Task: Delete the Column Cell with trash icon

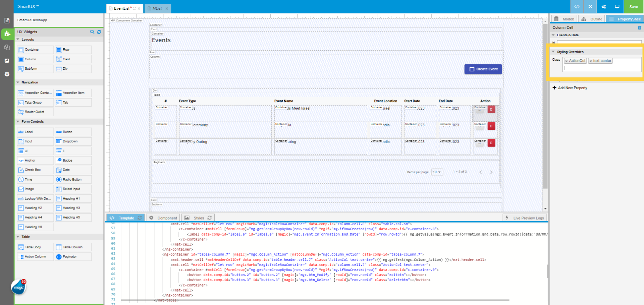Action: [x=639, y=27]
